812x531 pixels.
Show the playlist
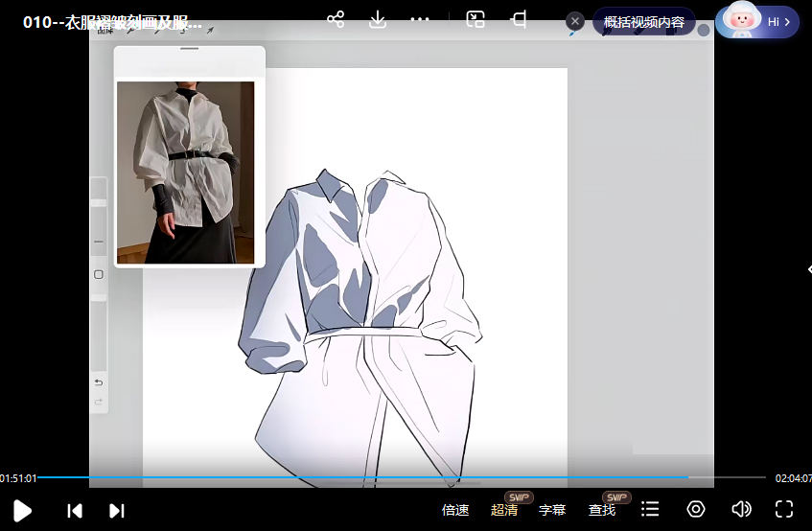650,510
